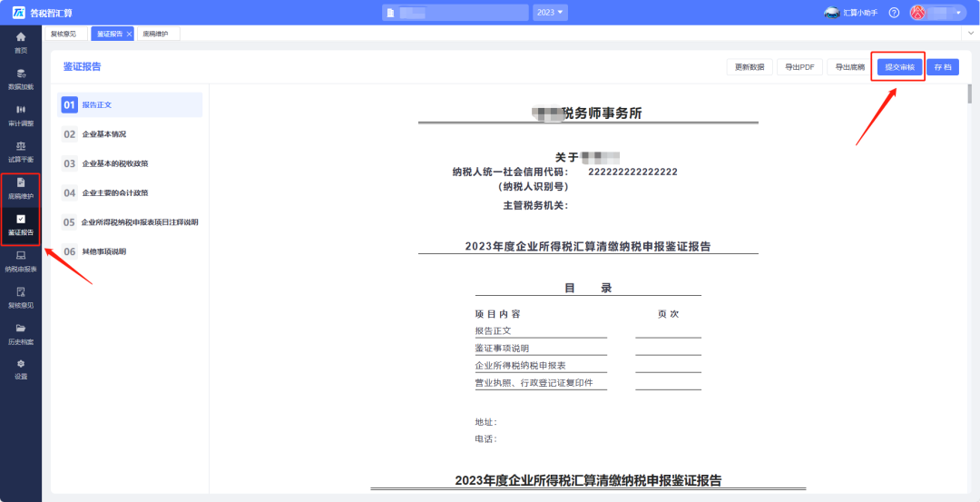Click the 存档 button
Viewport: 980px width, 502px height.
(x=943, y=67)
